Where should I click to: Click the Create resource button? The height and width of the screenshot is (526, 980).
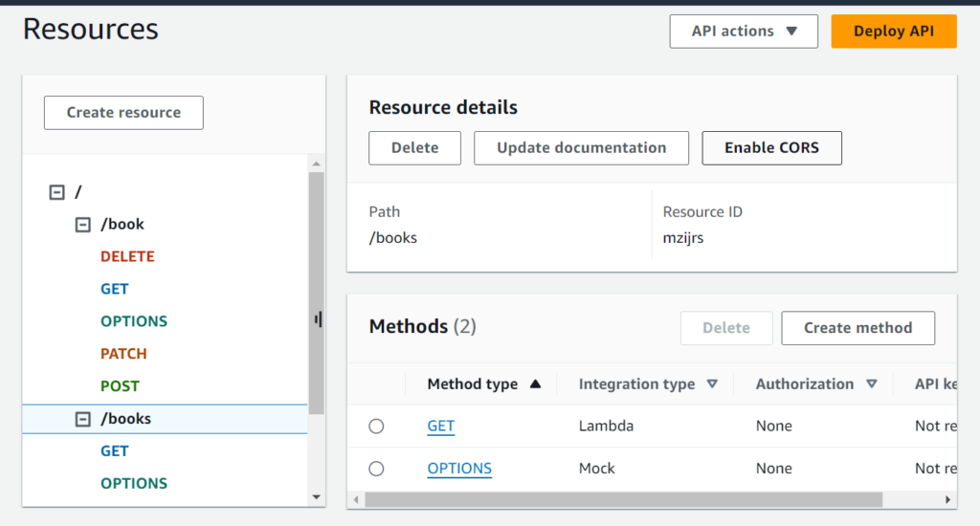pos(123,113)
